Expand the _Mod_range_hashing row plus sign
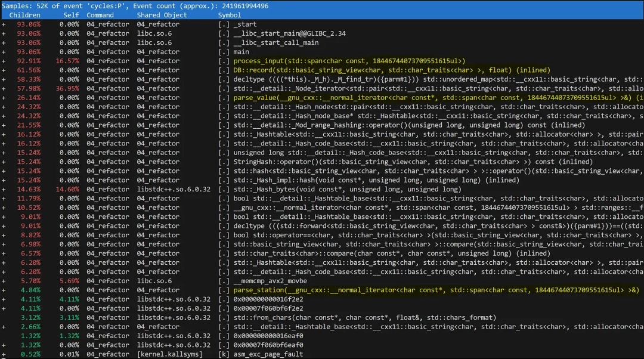Viewport: 644px width, 359px height. point(4,125)
